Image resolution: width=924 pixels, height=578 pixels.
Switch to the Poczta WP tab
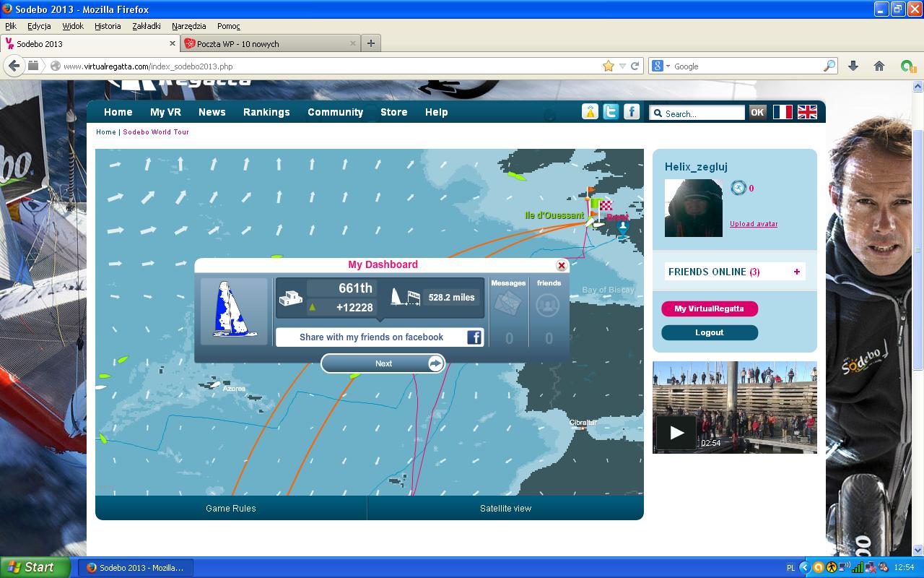[271, 43]
